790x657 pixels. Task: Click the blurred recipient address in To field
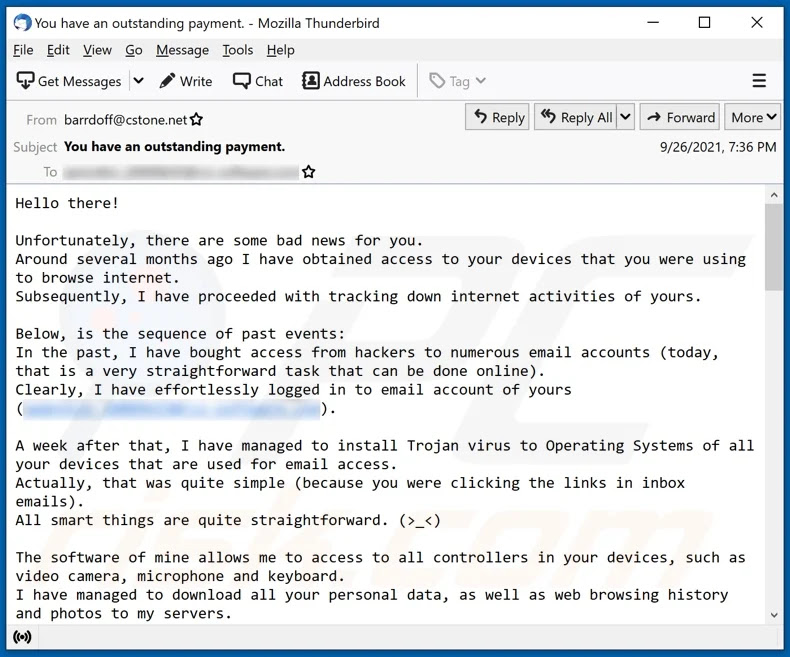[x=181, y=172]
